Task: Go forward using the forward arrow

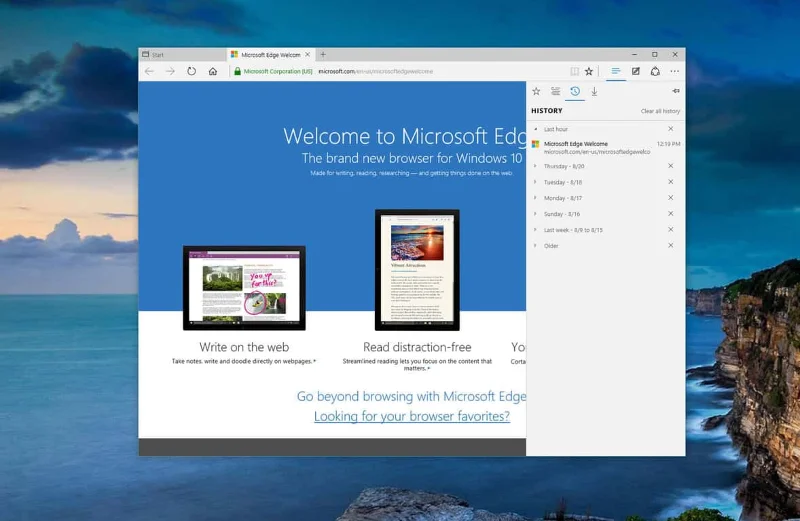Action: 170,71
